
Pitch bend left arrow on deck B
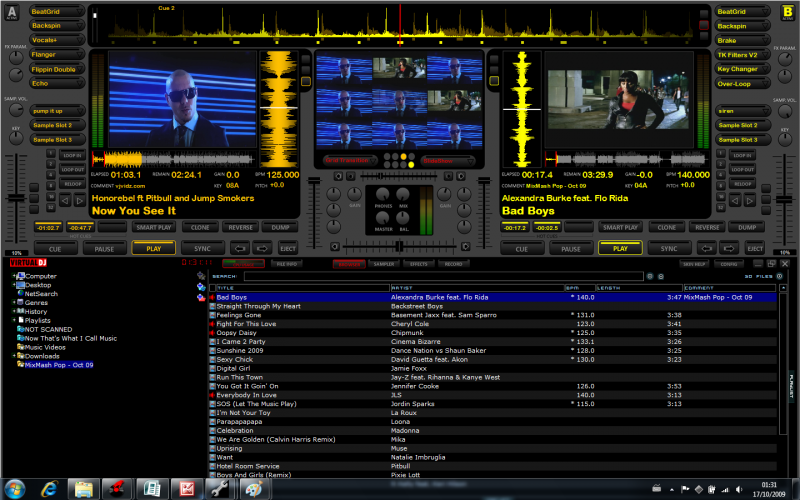[x=707, y=249]
